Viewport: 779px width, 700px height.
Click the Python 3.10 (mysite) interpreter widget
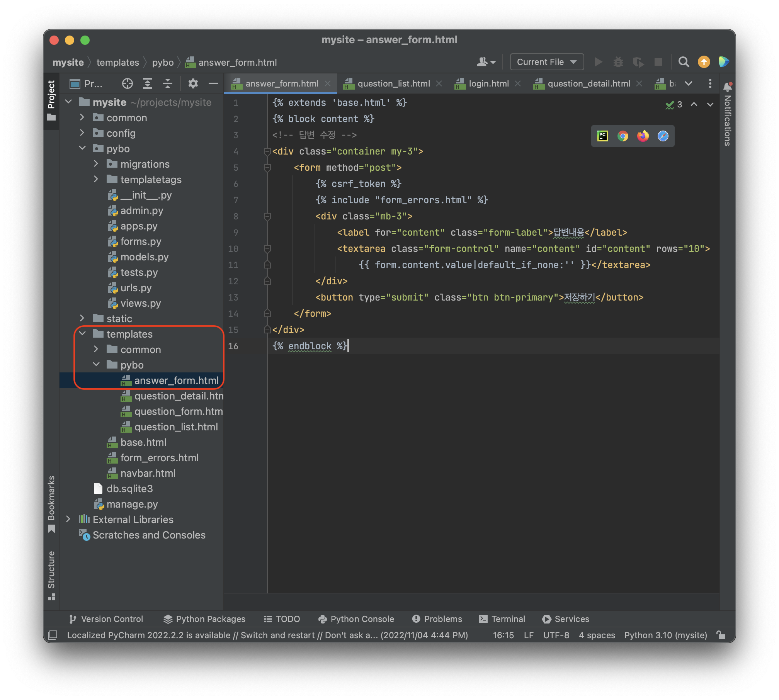pos(665,635)
